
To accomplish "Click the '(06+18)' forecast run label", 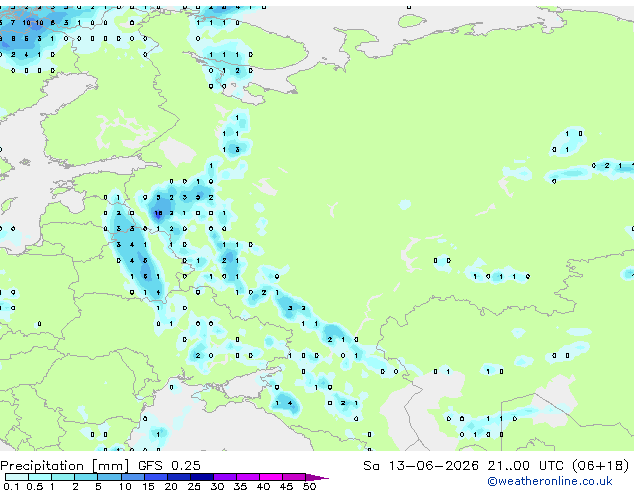I will coord(600,466).
